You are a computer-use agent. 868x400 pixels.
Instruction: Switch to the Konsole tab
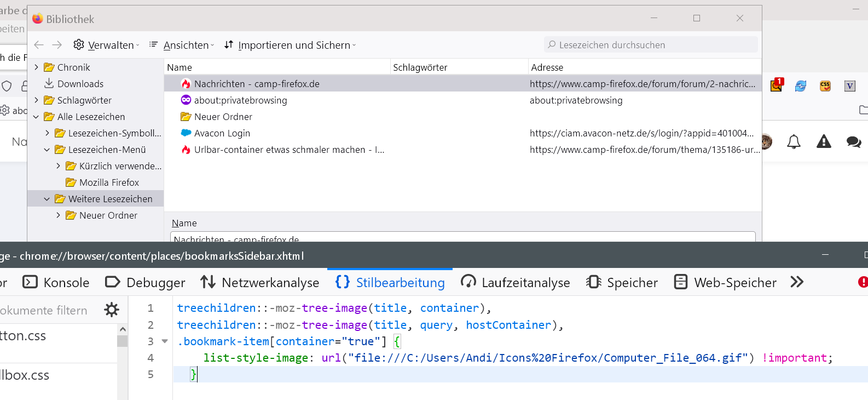coord(56,282)
